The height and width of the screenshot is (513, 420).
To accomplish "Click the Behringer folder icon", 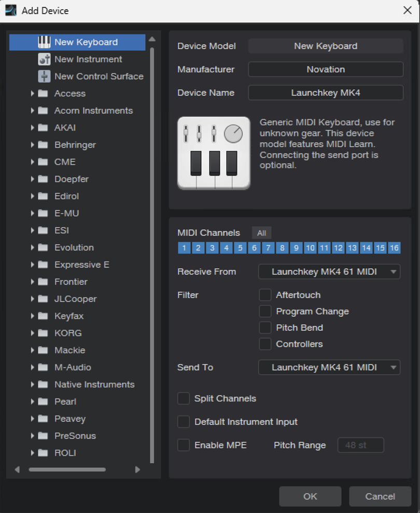I will (43, 145).
